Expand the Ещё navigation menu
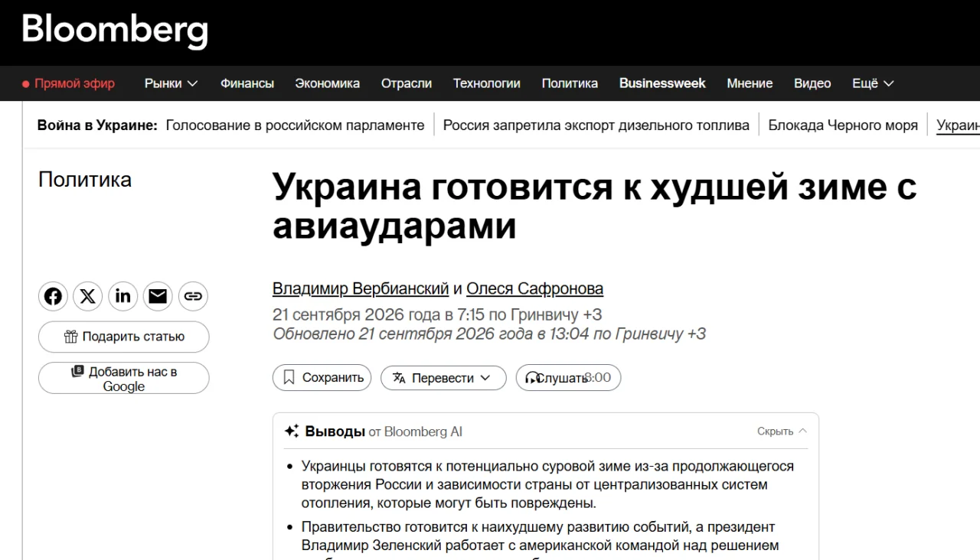The image size is (980, 560). point(873,83)
